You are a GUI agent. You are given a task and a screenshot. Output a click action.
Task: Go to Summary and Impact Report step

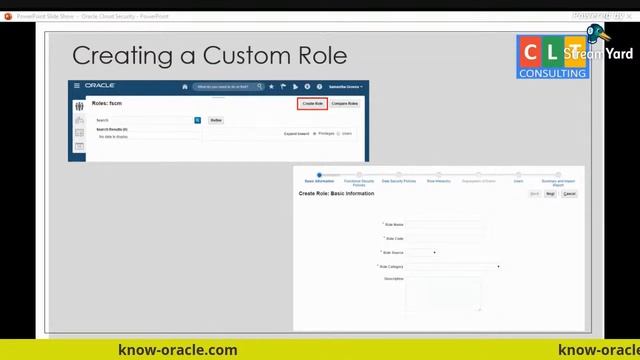558,179
